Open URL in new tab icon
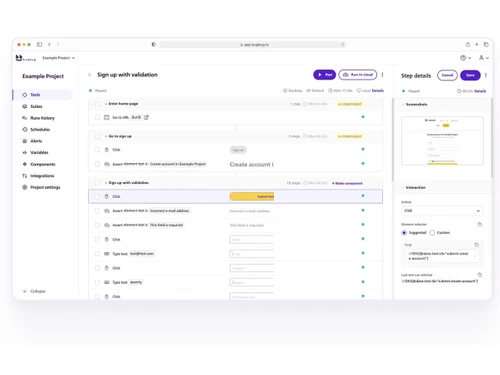This screenshot has height=375, width=500. 146,117
